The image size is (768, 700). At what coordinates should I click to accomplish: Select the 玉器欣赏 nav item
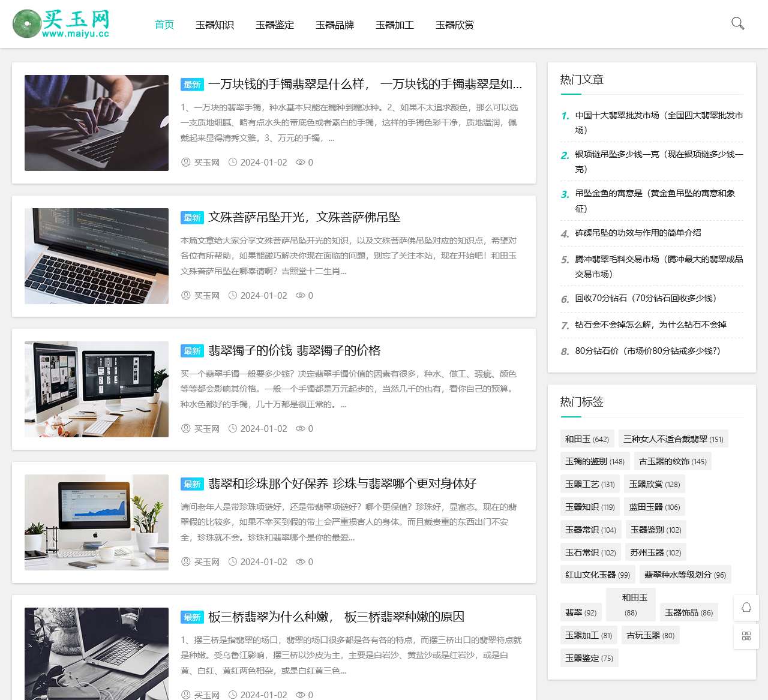click(x=454, y=25)
